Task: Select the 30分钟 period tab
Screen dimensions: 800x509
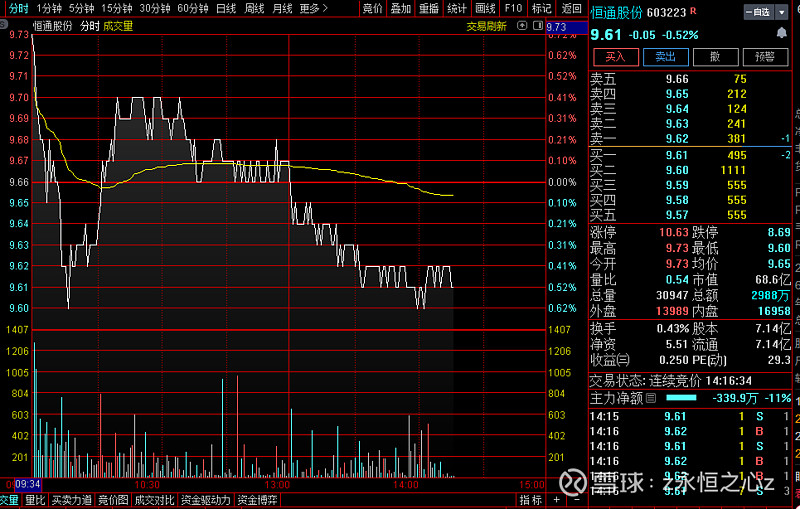Action: pyautogui.click(x=155, y=9)
